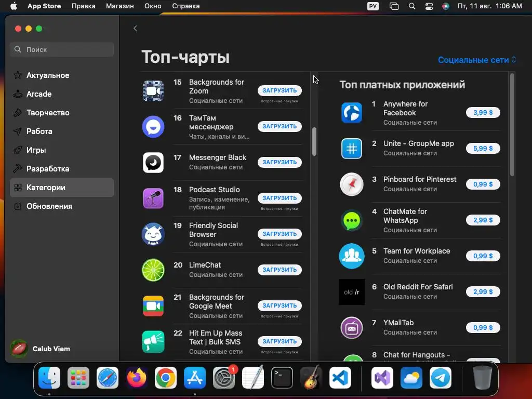
Task: Open Siri from the menu bar
Action: pyautogui.click(x=446, y=6)
